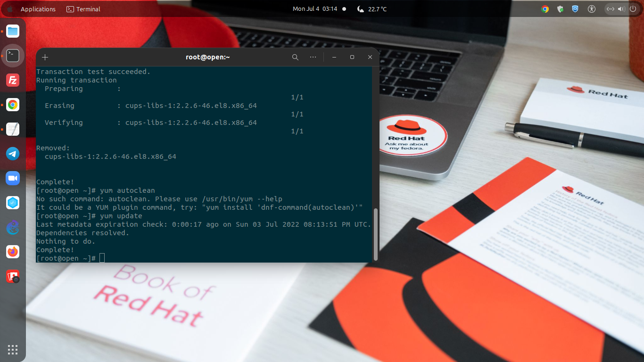Launch FileZilla from the dock
The width and height of the screenshot is (644, 362).
click(13, 80)
